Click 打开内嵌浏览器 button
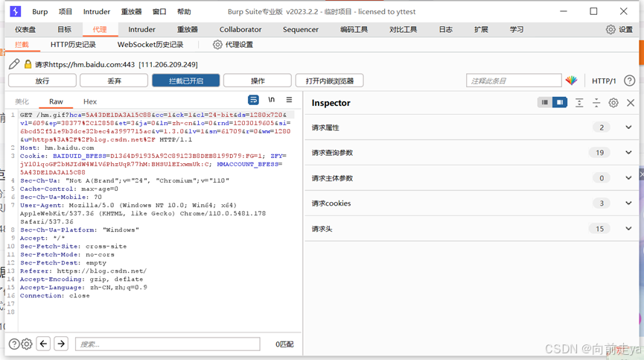The image size is (644, 360). [x=329, y=80]
